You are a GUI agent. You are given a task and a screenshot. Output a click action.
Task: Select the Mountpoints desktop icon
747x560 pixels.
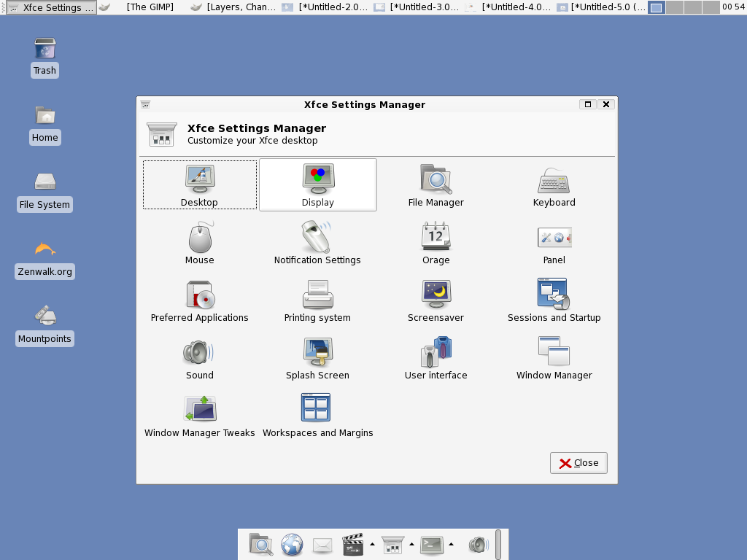44,326
